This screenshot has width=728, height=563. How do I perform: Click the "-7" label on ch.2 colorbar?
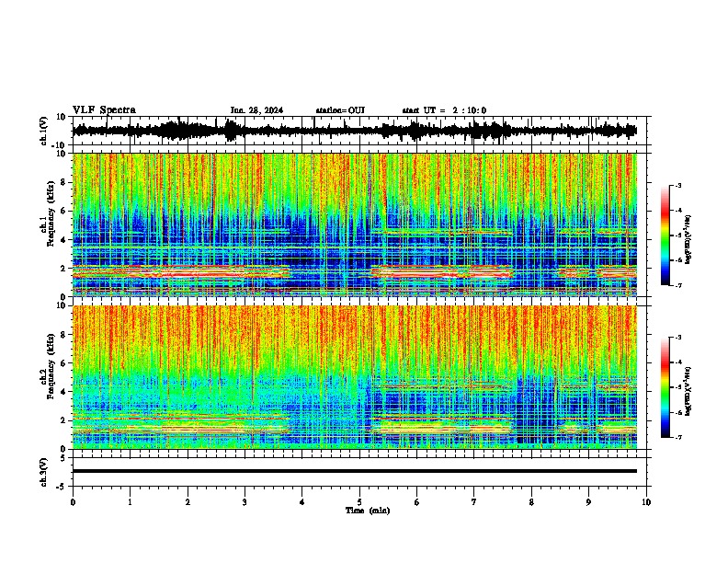click(678, 438)
